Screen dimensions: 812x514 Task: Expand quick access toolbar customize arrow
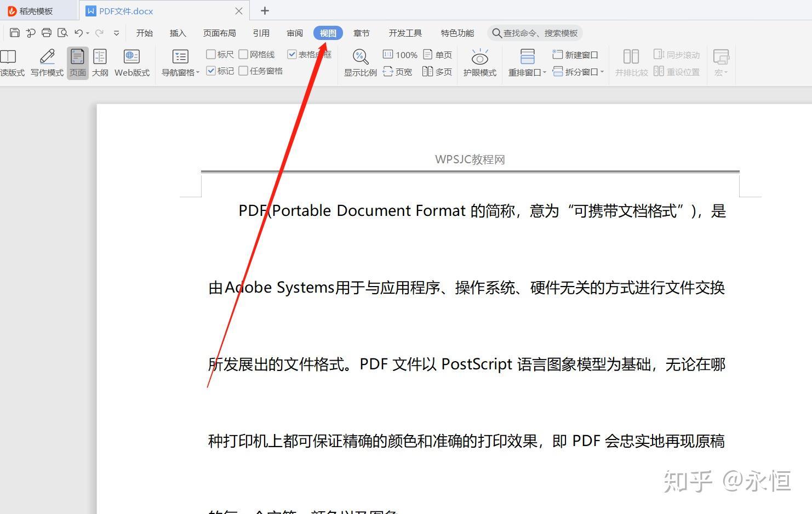pos(116,33)
